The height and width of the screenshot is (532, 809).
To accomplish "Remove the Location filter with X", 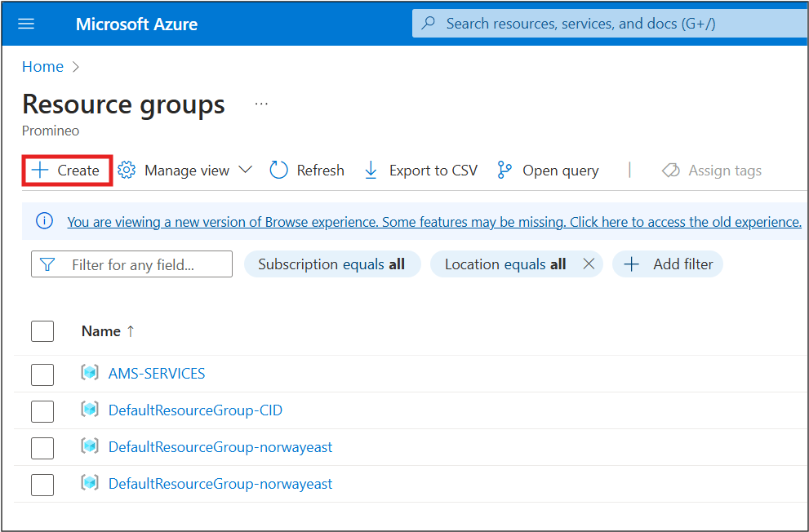I will tap(589, 264).
